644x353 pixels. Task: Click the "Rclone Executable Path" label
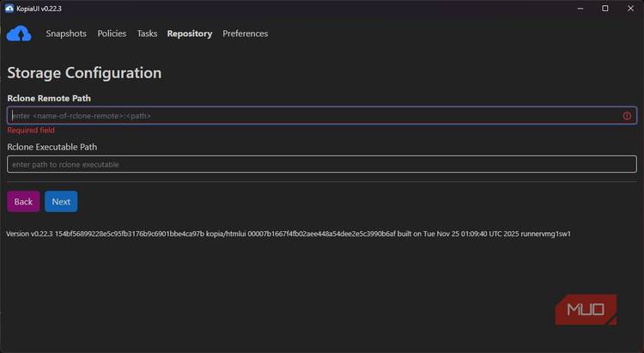52,147
